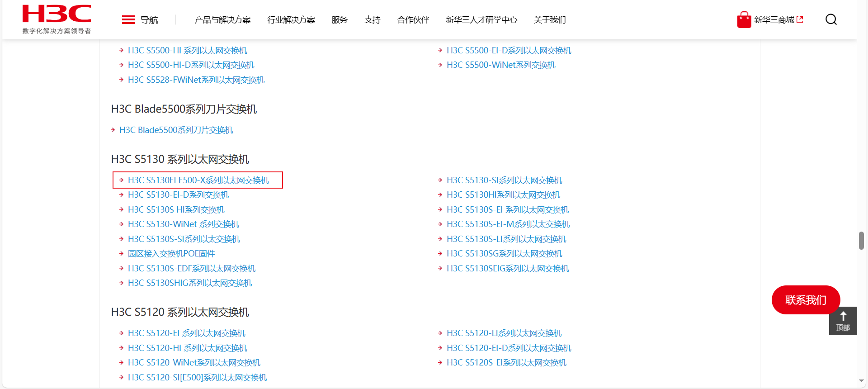This screenshot has height=389, width=868.
Task: Open the hamburger navigation icon
Action: [x=128, y=20]
